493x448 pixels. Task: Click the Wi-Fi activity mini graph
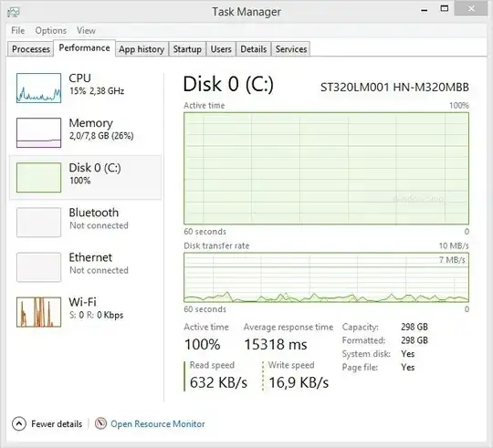coord(38,312)
